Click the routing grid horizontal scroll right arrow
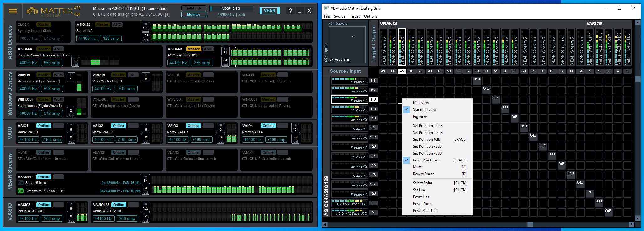 pyautogui.click(x=632, y=224)
